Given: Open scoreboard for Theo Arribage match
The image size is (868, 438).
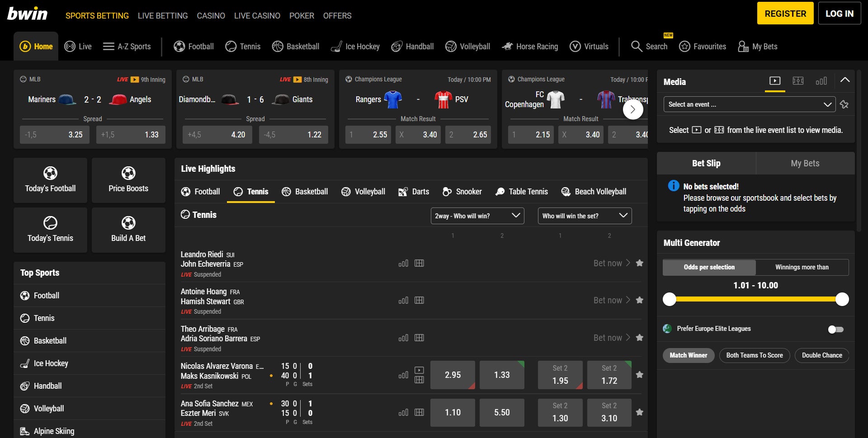Looking at the screenshot, I should 419,338.
